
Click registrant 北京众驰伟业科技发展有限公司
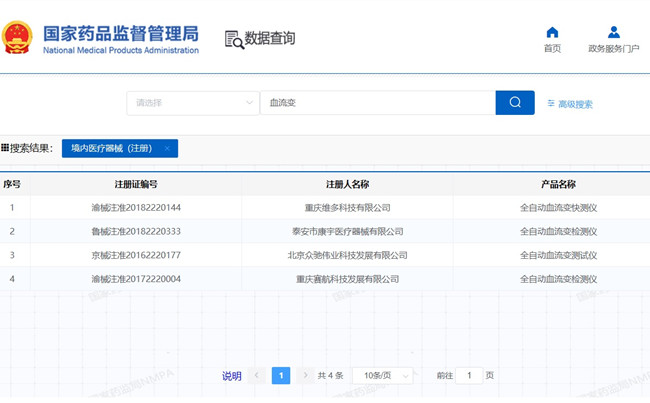click(347, 255)
